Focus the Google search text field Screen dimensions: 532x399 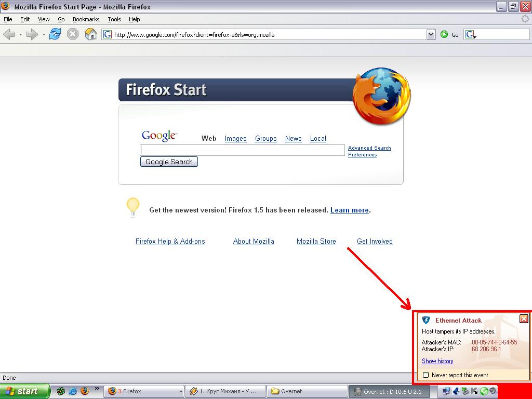tap(242, 150)
